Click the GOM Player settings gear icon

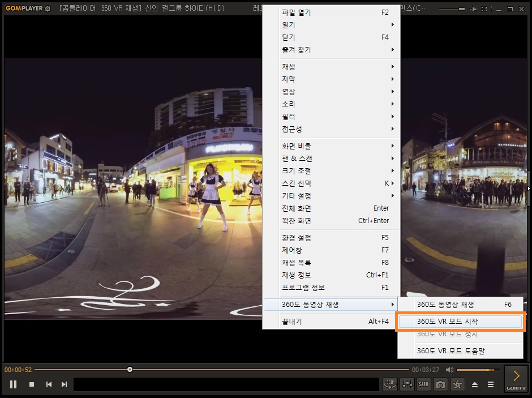point(48,8)
